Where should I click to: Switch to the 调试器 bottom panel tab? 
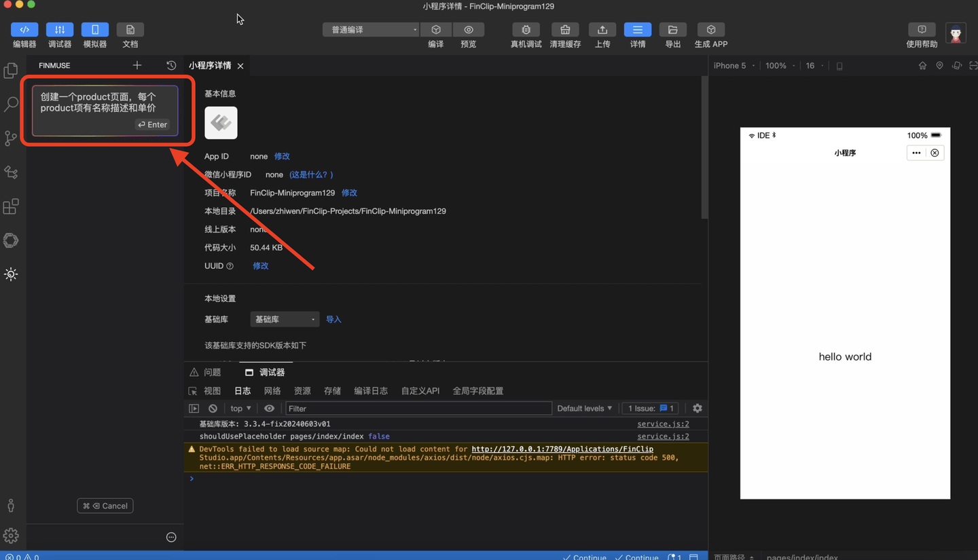pos(265,372)
